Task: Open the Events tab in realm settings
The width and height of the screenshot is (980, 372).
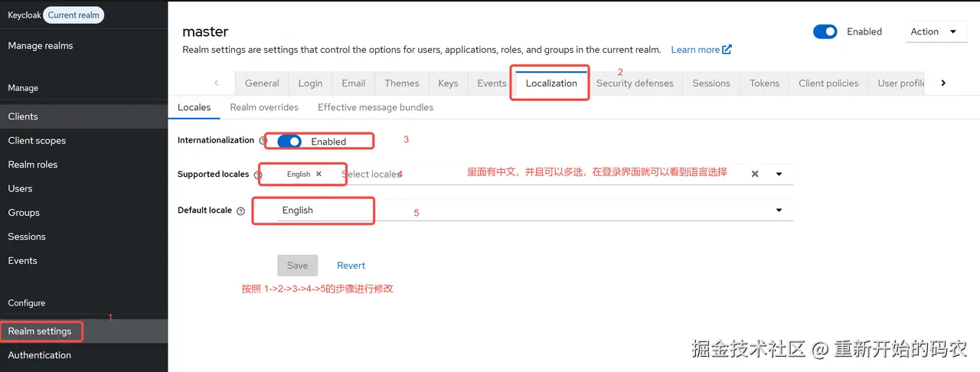Action: point(492,83)
